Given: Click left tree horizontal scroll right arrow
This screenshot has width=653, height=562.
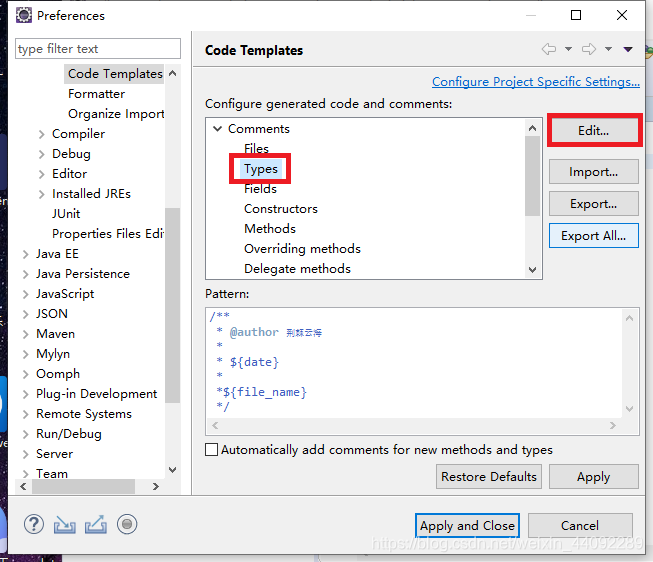Looking at the screenshot, I should 156,486.
